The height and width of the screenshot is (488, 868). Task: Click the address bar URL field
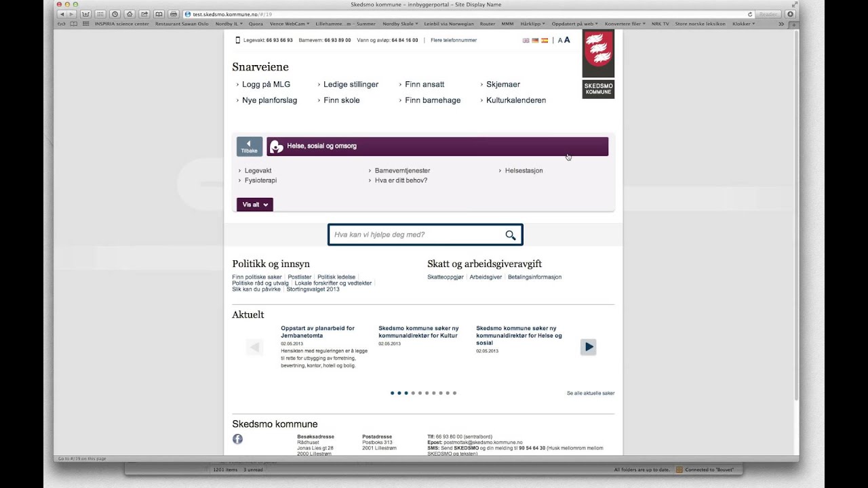pyautogui.click(x=468, y=14)
